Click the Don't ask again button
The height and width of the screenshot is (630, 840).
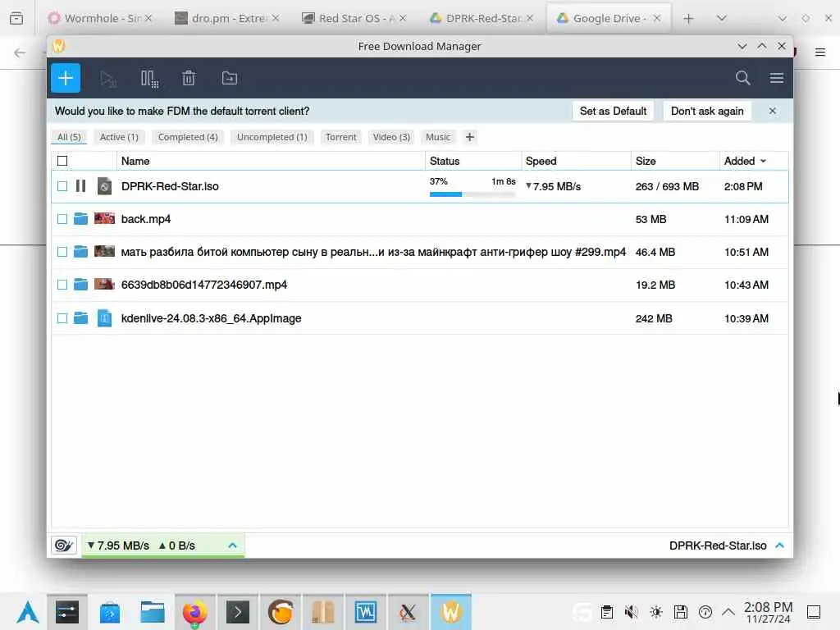pos(707,111)
